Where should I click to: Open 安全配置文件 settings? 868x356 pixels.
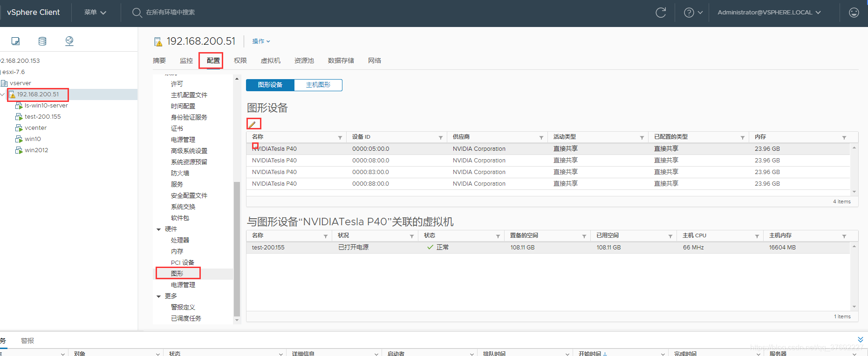click(189, 195)
